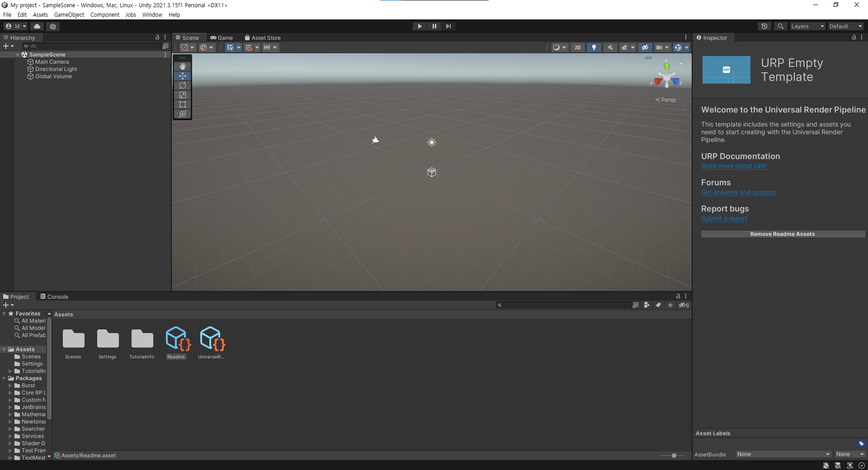Open Scene camera settings dropdown
The image size is (868, 470).
tap(662, 47)
